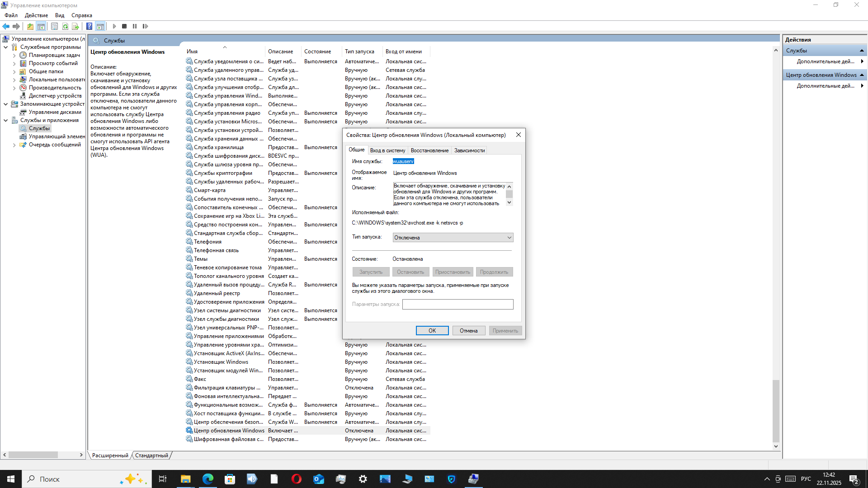Click the Start service play icon
The image size is (868, 488).
point(114,26)
